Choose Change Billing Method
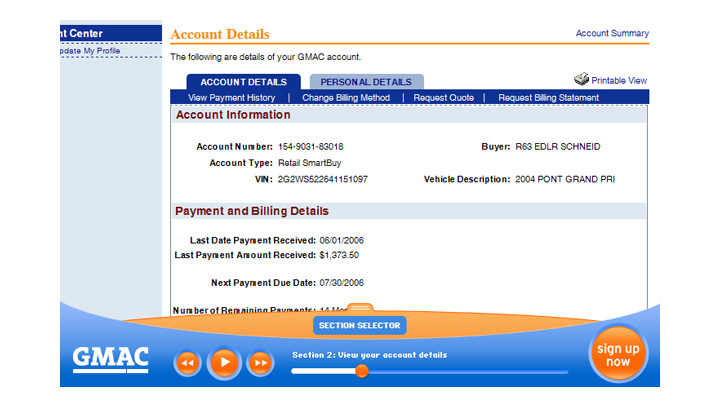The height and width of the screenshot is (407, 720). tap(346, 98)
